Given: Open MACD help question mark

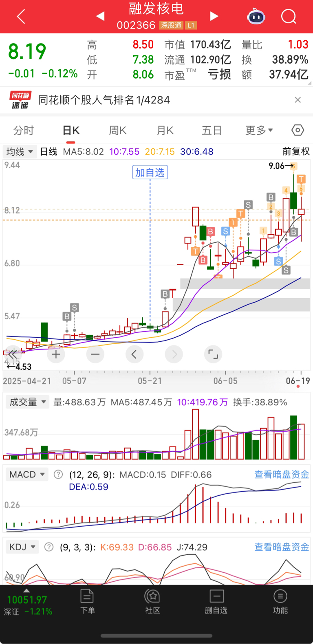Looking at the screenshot, I should (58, 475).
